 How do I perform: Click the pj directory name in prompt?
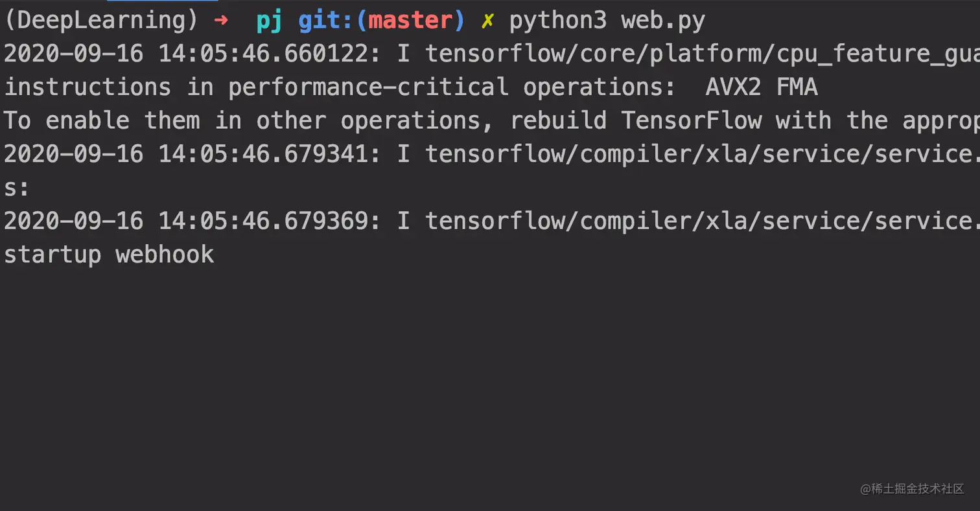click(x=269, y=21)
